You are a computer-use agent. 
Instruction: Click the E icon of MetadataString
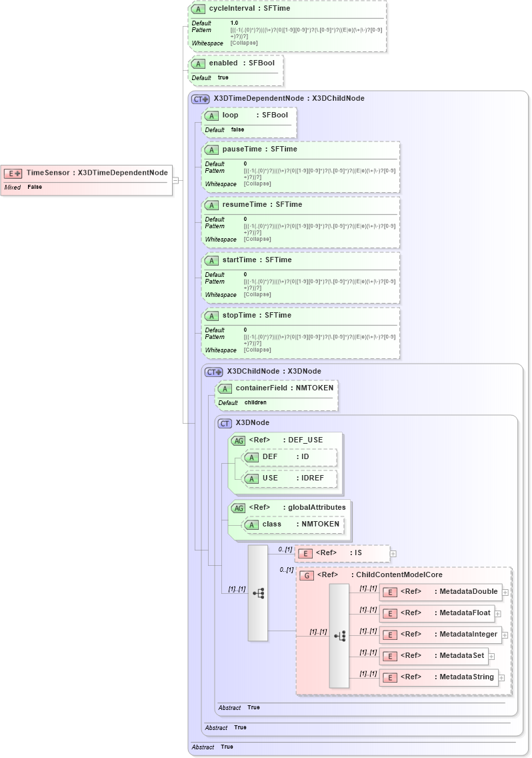click(390, 677)
